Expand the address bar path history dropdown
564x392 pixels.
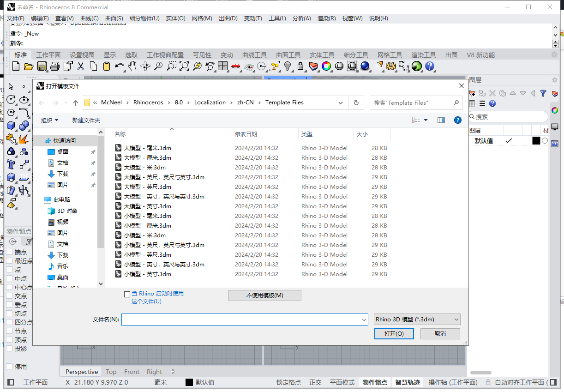tap(341, 103)
